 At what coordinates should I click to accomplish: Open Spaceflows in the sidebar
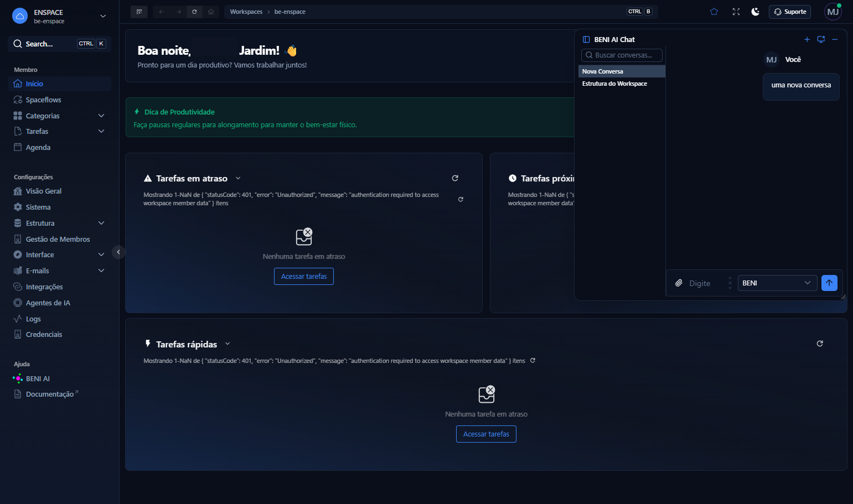click(x=60, y=100)
